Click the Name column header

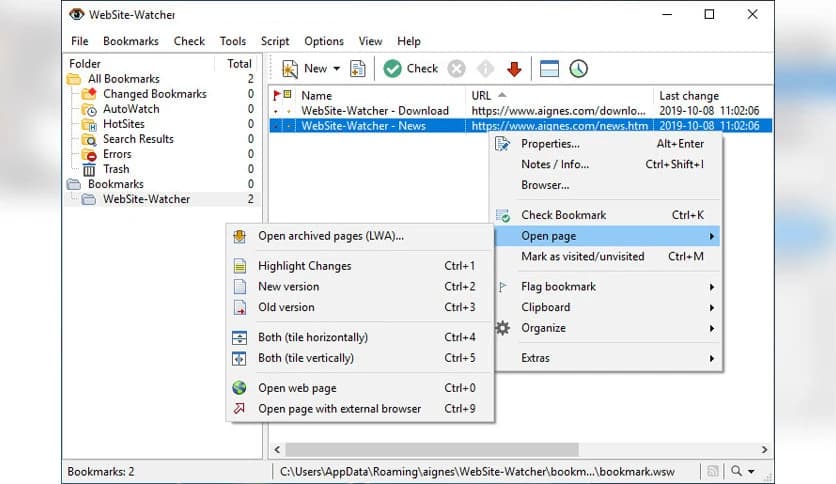[x=316, y=95]
